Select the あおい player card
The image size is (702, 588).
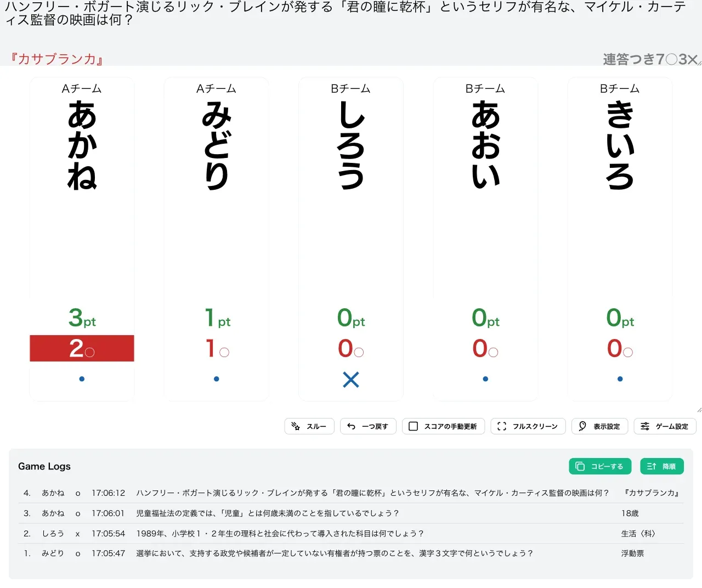point(485,239)
